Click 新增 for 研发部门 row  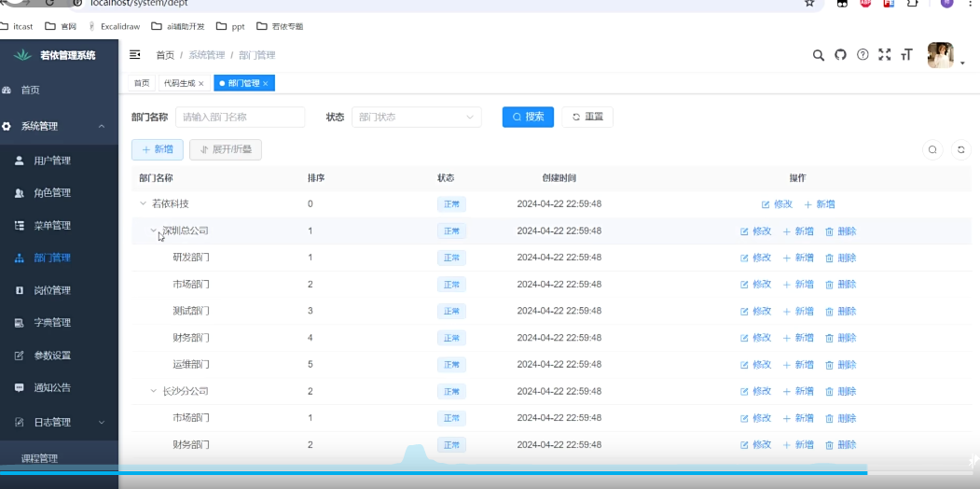pos(798,258)
